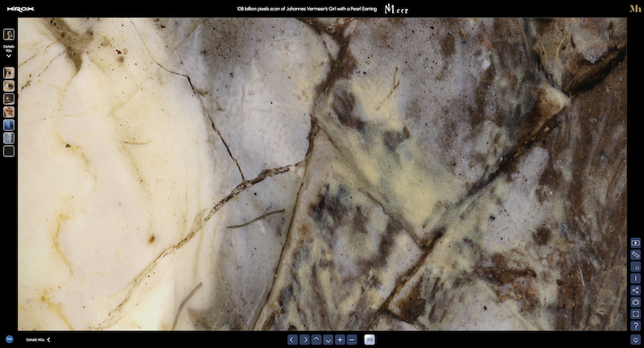
Task: Pan view up with arrow button
Action: tap(316, 340)
